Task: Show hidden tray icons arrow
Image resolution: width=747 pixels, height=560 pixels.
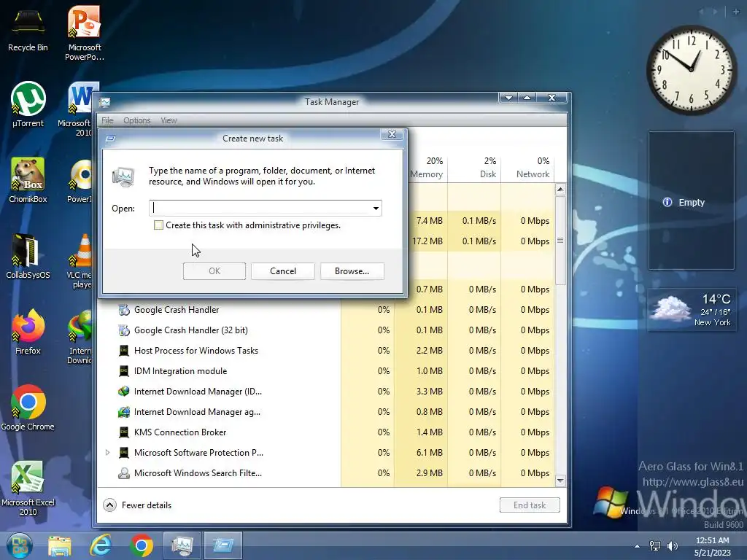Action: [637, 545]
